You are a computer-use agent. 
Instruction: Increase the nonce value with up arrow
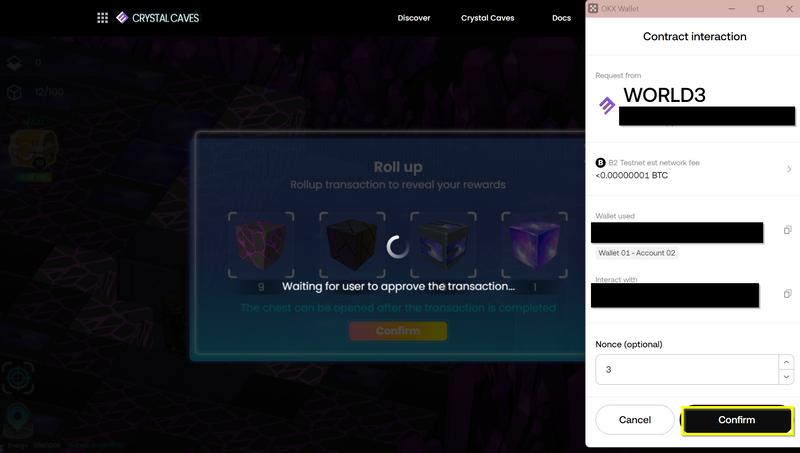coord(786,362)
